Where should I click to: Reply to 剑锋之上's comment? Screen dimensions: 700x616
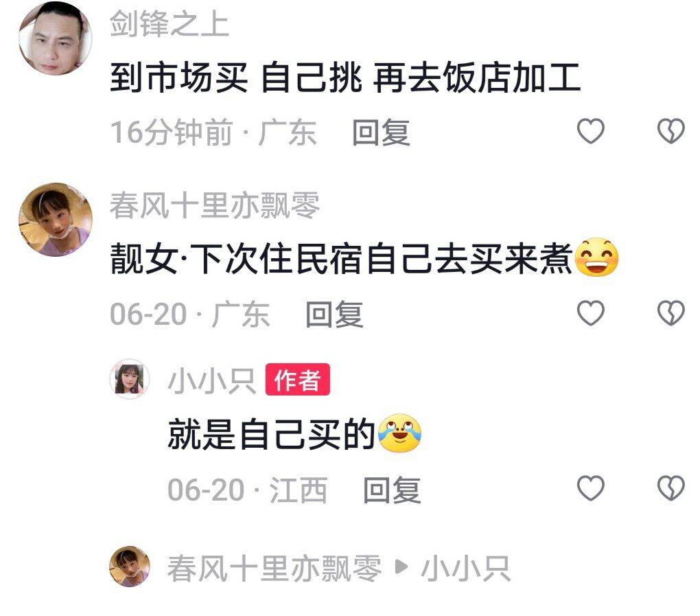pos(381,133)
